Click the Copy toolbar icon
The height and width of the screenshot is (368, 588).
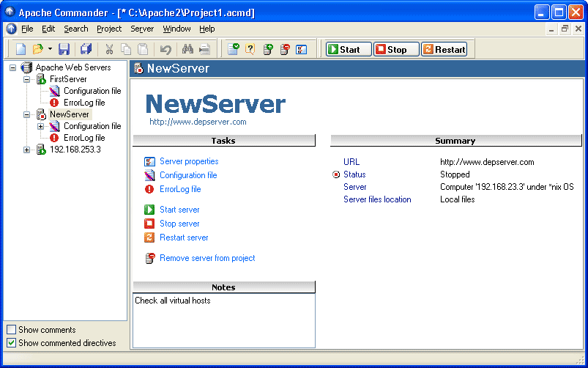[x=126, y=49]
